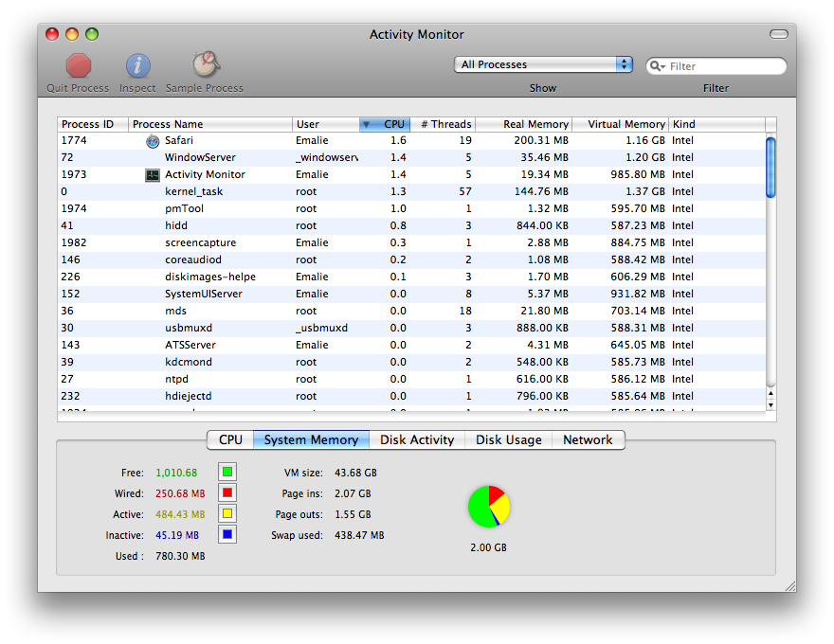
Task: Open the All Processes dropdown
Action: click(543, 64)
